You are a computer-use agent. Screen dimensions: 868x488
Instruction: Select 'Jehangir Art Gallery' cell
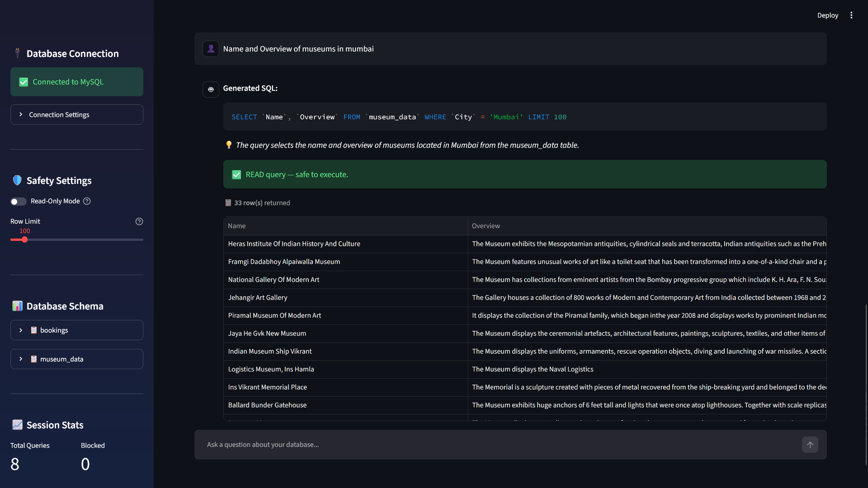pos(345,298)
